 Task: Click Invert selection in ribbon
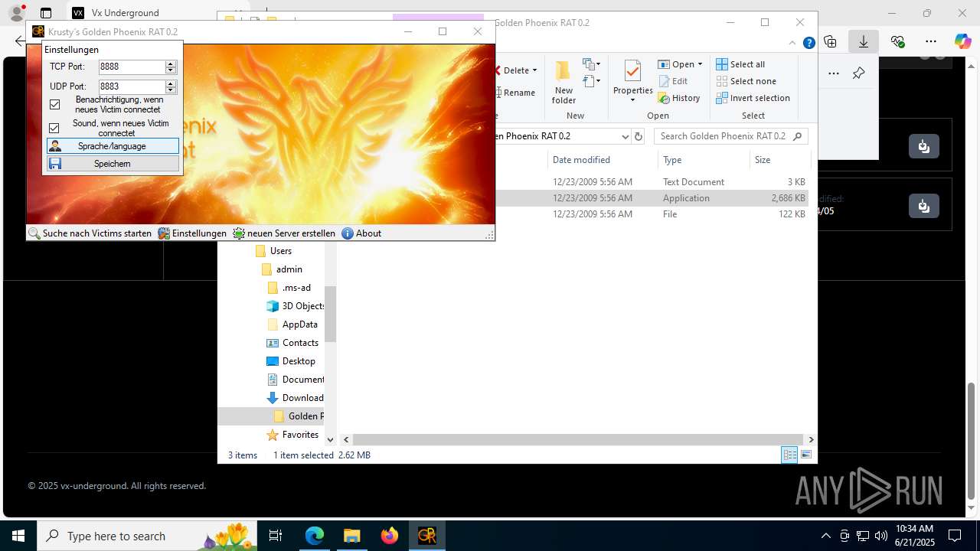(x=753, y=98)
